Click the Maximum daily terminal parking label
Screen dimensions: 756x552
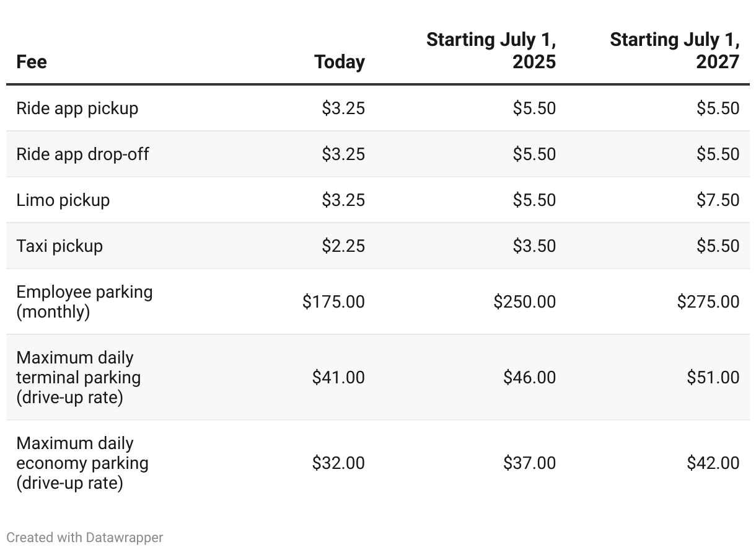tap(79, 377)
